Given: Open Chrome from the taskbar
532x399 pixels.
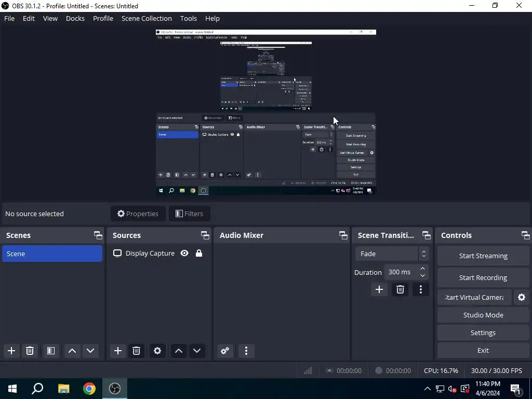Looking at the screenshot, I should click(x=89, y=389).
